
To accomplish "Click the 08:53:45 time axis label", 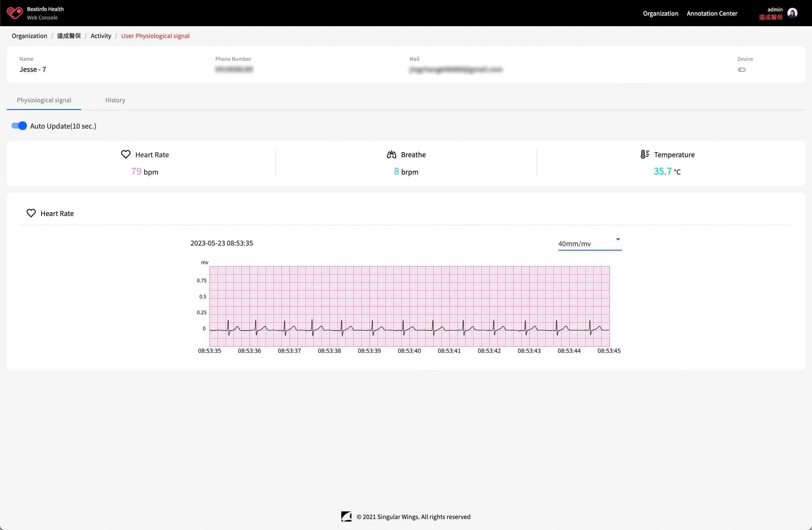I will tap(609, 351).
